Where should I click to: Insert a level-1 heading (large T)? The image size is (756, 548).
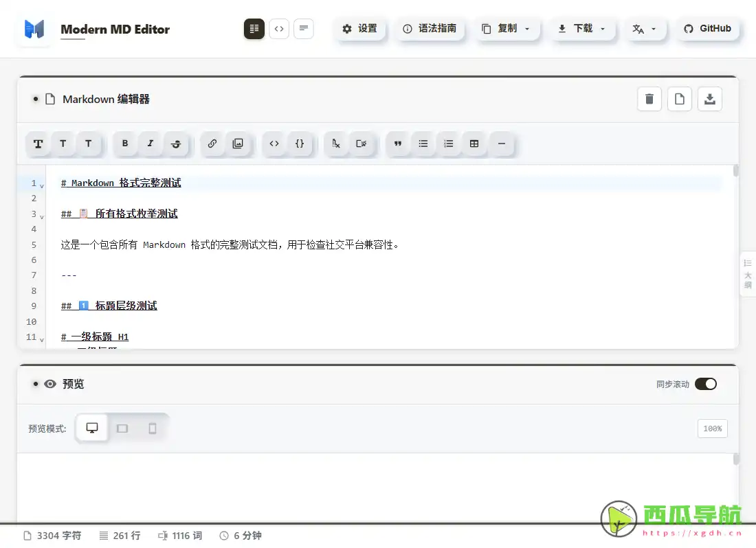coord(38,144)
